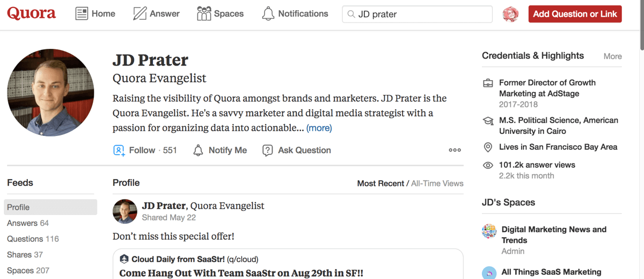Open the Notifications bell icon
The width and height of the screenshot is (644, 279).
268,14
